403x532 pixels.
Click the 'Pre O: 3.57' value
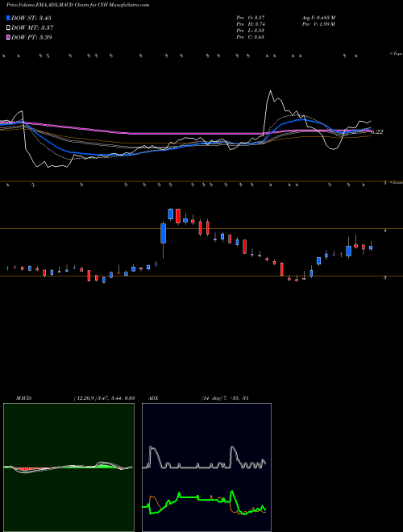coord(251,18)
